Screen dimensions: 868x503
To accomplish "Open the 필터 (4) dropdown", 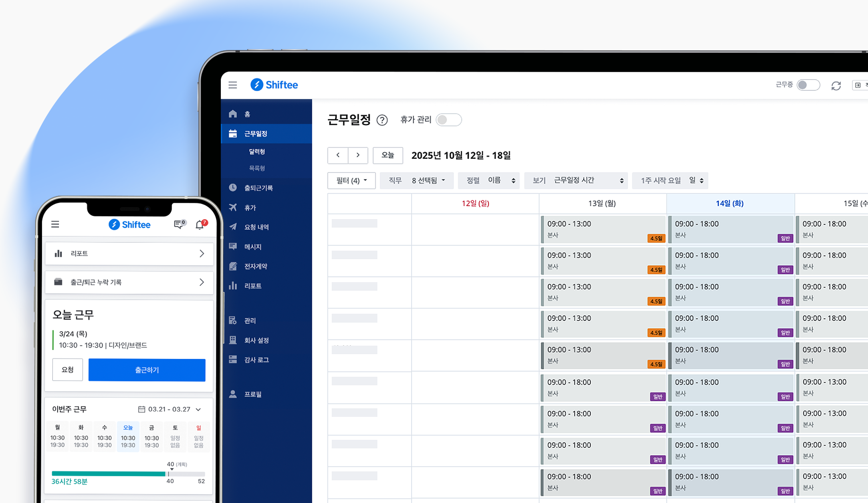I will pos(351,180).
